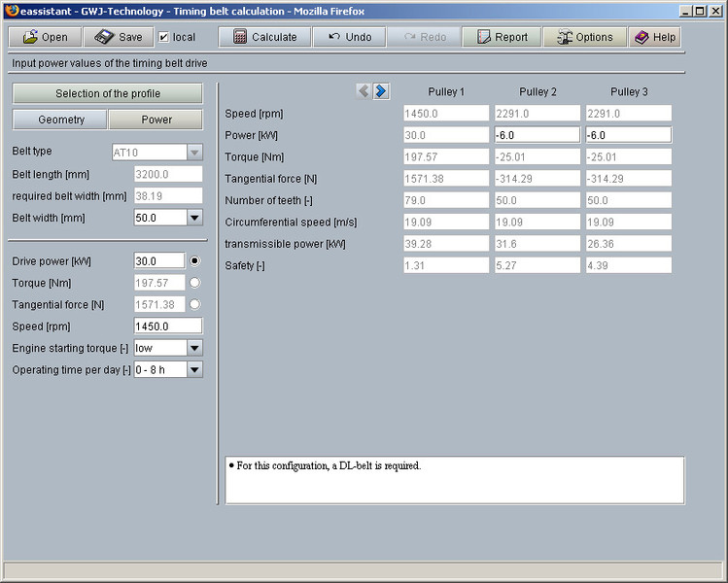Screen dimensions: 728x583
Task: Click the Pulley 3 Power input field
Action: (x=628, y=135)
